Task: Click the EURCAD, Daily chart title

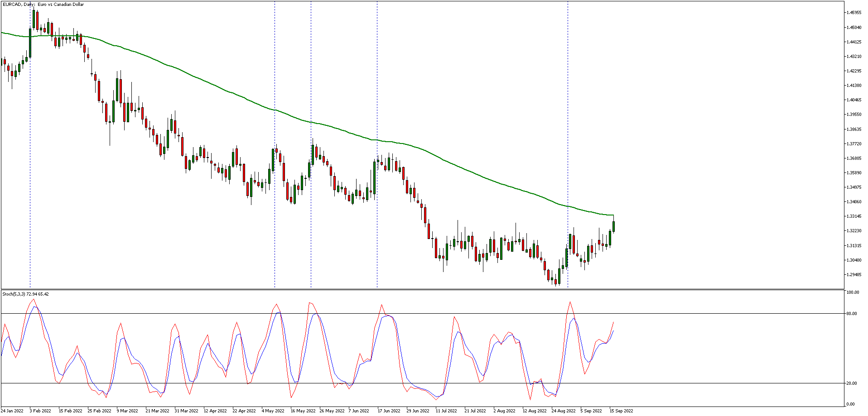Action: click(43, 5)
